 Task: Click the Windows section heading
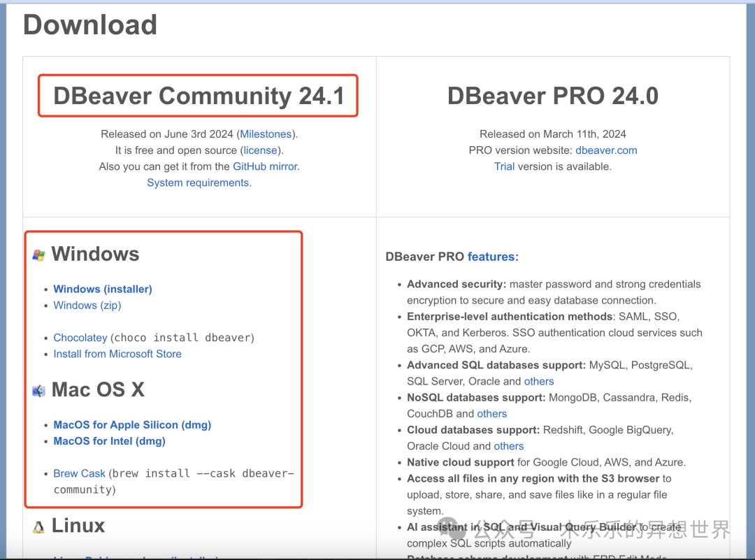coord(95,254)
